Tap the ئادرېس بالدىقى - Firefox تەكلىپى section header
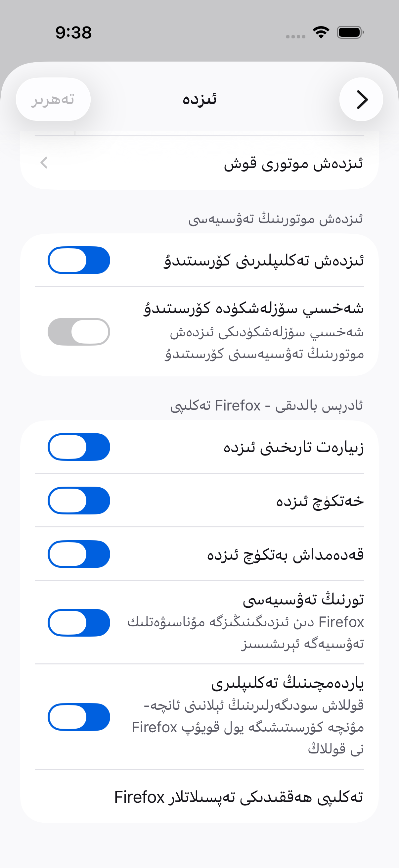The width and height of the screenshot is (399, 868). coord(267,406)
